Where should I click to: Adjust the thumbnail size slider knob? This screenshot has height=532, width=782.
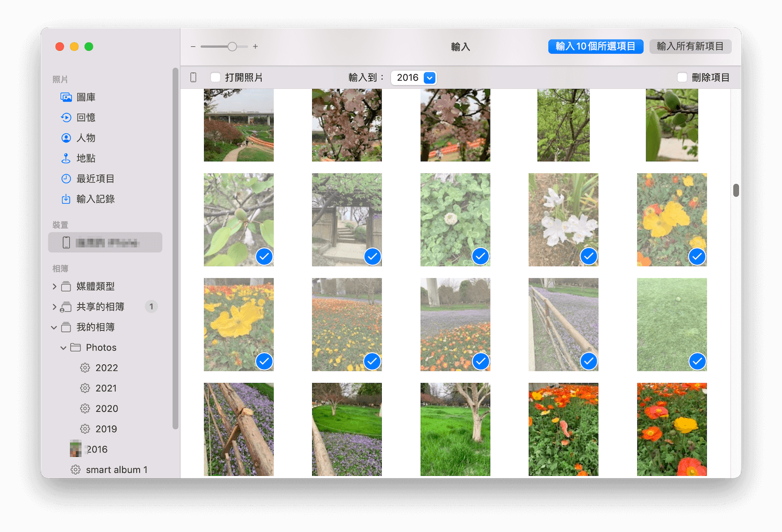(x=232, y=46)
